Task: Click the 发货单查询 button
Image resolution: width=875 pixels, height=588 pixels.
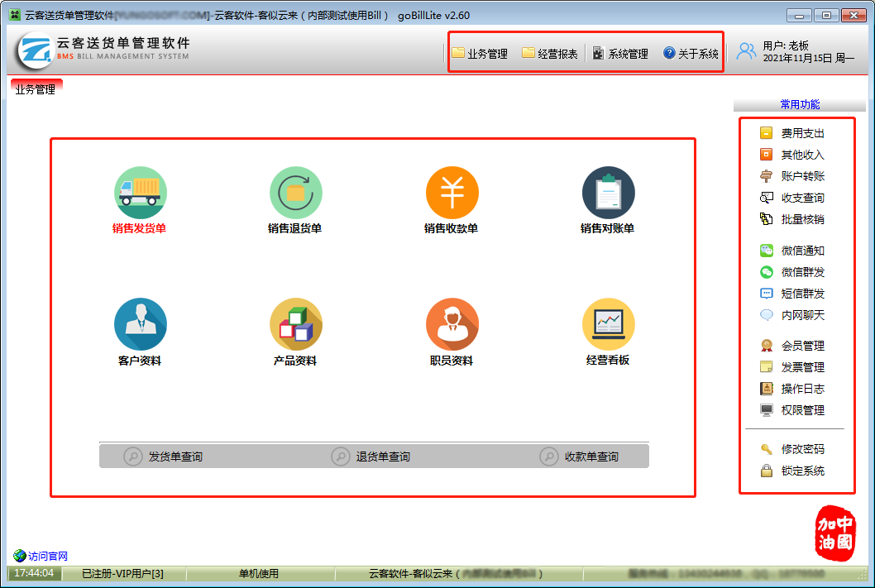Action: tap(163, 457)
